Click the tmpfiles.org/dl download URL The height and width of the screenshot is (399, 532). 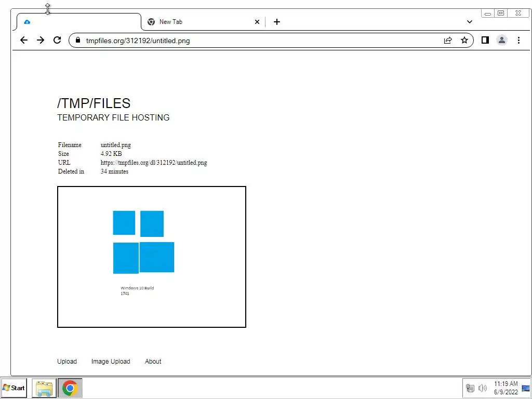pyautogui.click(x=154, y=163)
